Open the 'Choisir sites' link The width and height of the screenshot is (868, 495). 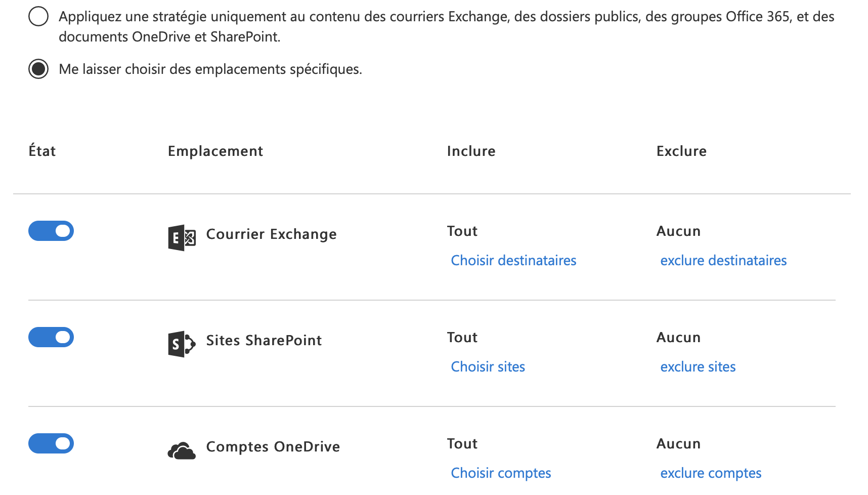pyautogui.click(x=488, y=366)
